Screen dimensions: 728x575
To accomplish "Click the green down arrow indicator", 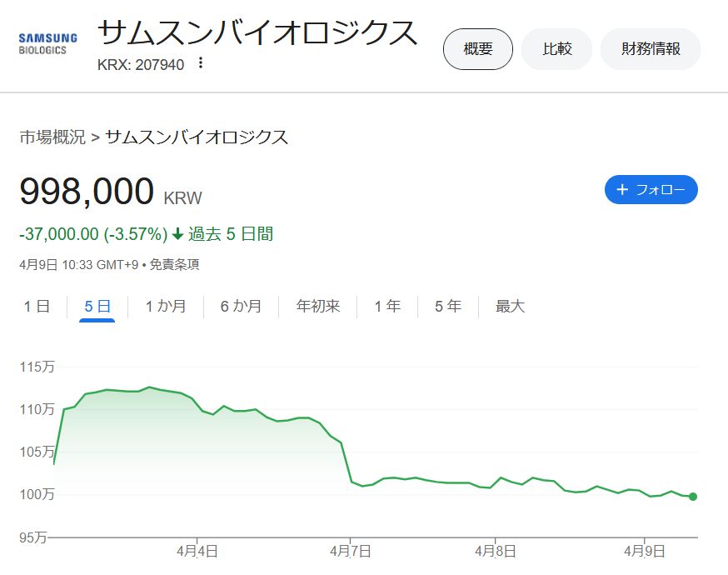I will click(x=177, y=235).
